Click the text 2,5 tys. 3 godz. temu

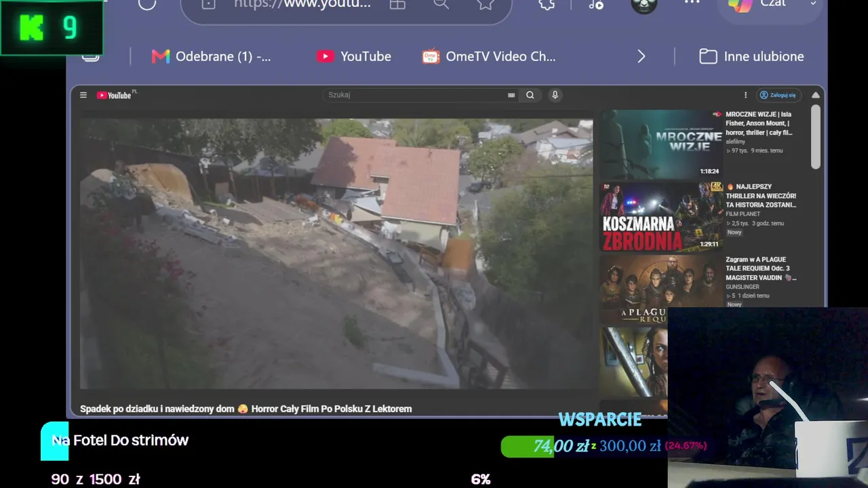[755, 223]
